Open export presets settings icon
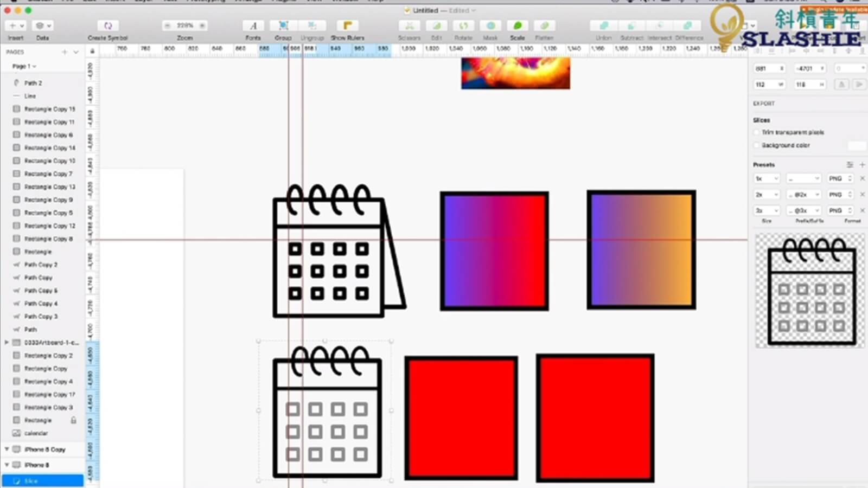Image resolution: width=868 pixels, height=488 pixels. 850,164
